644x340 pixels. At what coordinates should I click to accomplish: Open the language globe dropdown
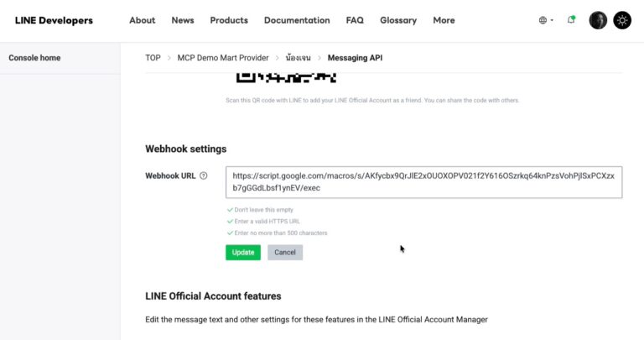pyautogui.click(x=546, y=20)
